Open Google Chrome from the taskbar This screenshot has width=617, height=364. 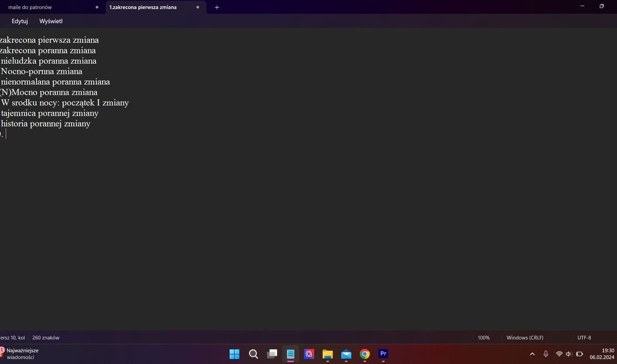click(365, 354)
